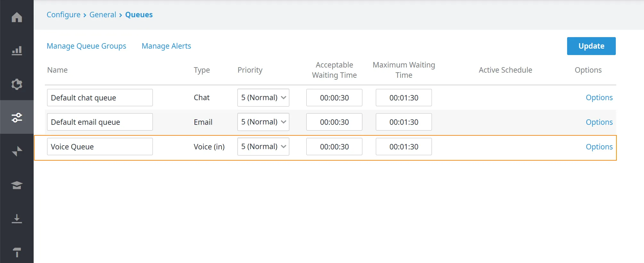Open Priority dropdown for Default email queue
Image resolution: width=644 pixels, height=263 pixels.
click(263, 122)
